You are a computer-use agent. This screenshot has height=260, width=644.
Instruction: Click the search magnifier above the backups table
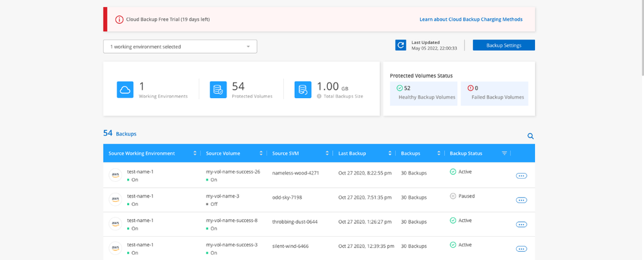pyautogui.click(x=530, y=136)
